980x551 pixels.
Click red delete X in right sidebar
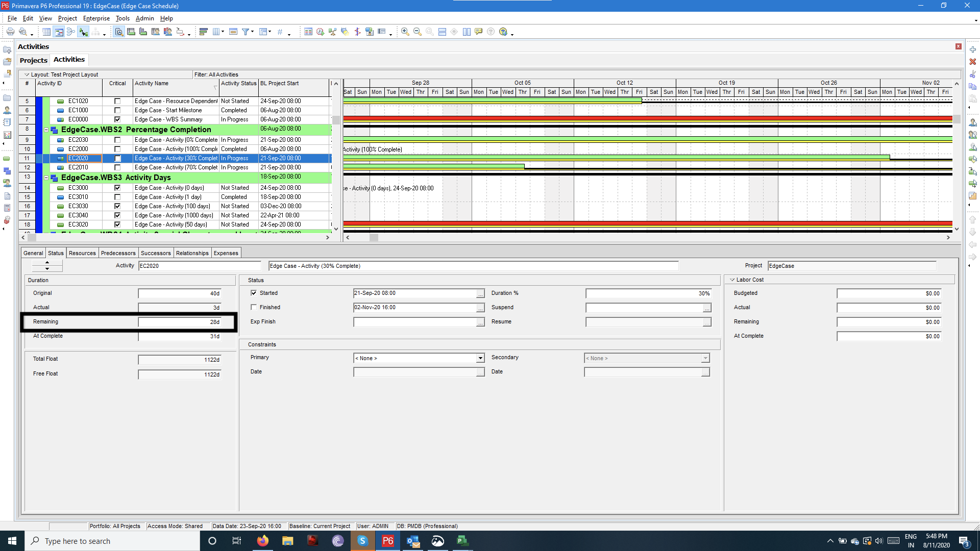pyautogui.click(x=972, y=62)
